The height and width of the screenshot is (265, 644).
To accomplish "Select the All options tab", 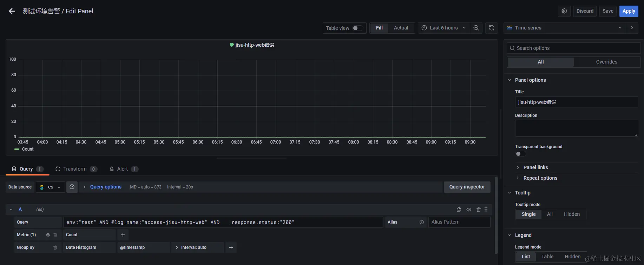I will [x=541, y=62].
